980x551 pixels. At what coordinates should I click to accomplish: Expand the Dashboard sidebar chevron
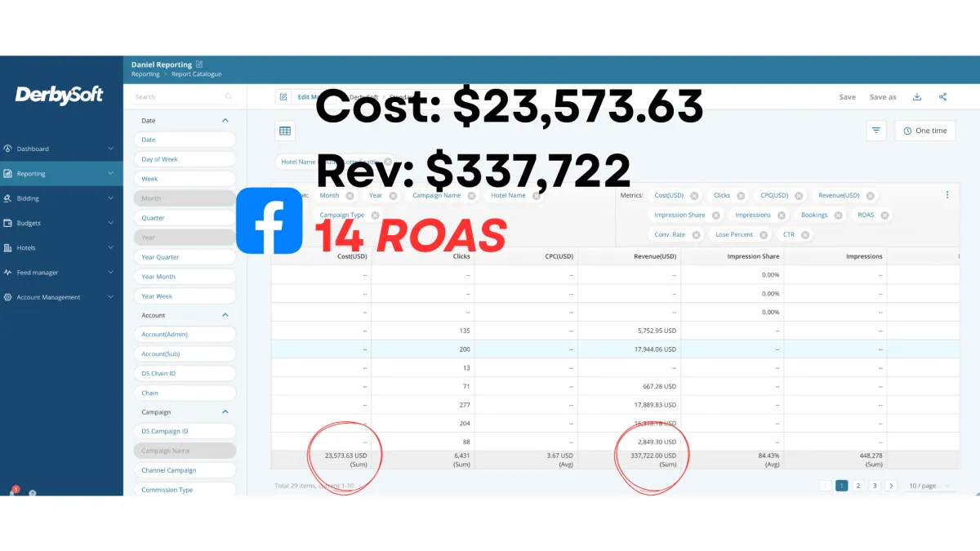click(x=110, y=149)
